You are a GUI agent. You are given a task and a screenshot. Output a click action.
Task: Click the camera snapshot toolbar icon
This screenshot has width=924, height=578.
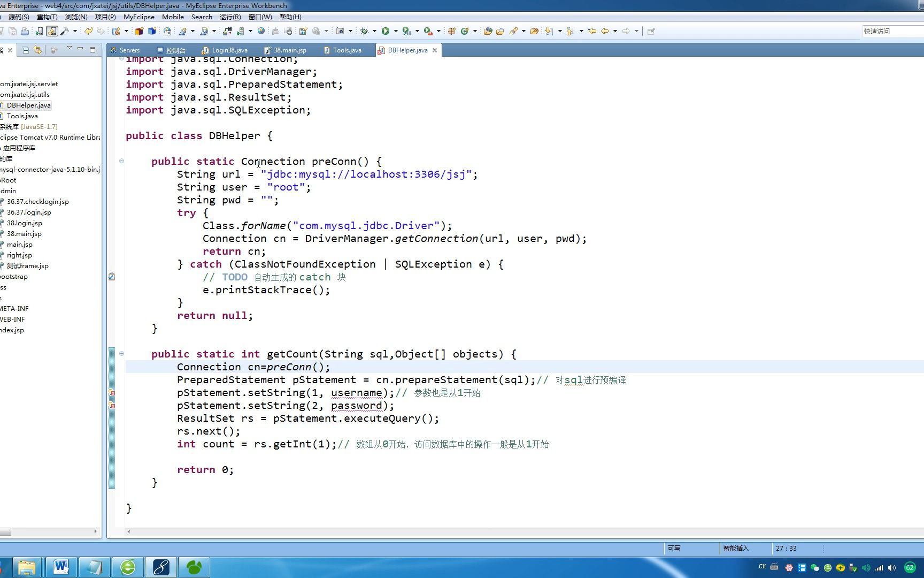click(340, 31)
